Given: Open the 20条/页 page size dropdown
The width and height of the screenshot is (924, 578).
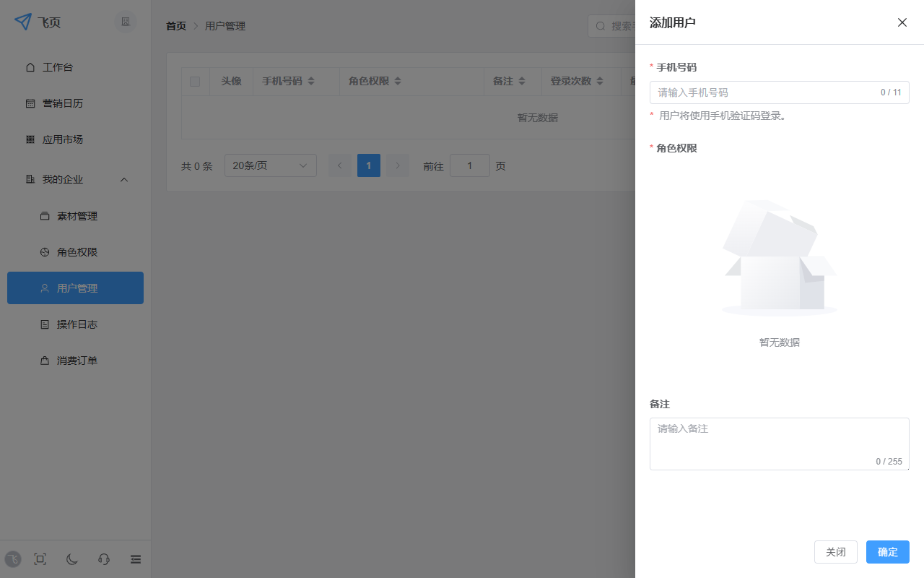Looking at the screenshot, I should click(x=270, y=165).
